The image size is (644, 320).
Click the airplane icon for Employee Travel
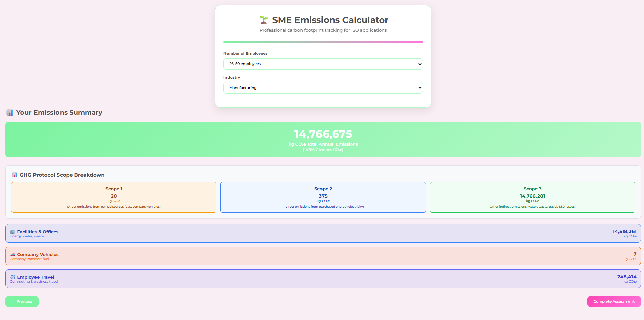pyautogui.click(x=13, y=277)
